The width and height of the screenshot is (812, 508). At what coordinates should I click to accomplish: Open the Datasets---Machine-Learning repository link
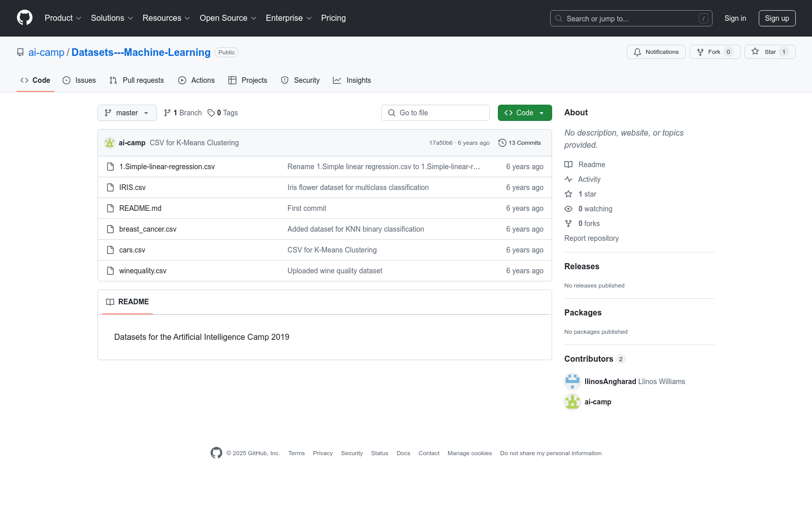(x=141, y=52)
